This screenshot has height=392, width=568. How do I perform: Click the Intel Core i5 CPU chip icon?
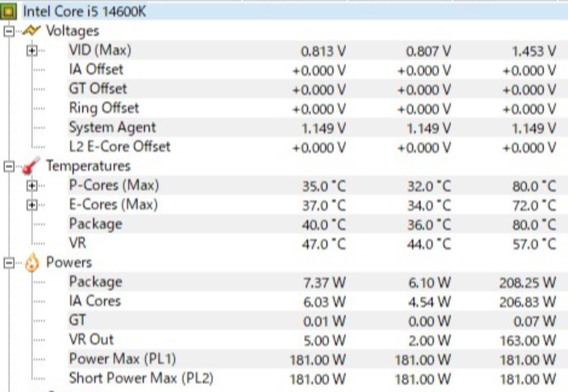8,11
